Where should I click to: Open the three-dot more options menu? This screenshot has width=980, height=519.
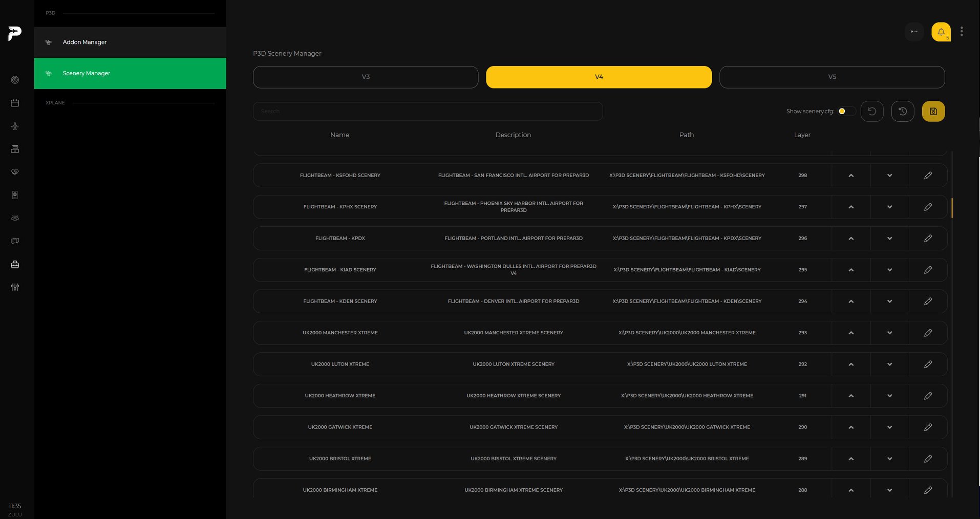pyautogui.click(x=962, y=32)
